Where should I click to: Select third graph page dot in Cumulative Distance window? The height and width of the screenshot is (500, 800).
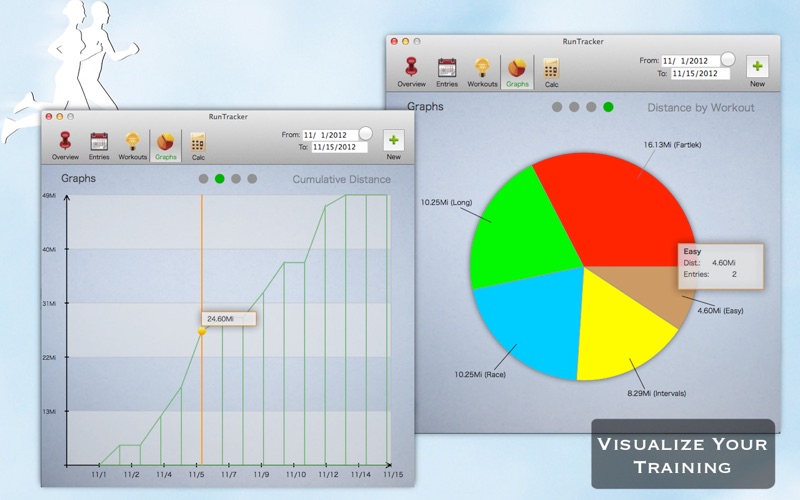point(236,179)
